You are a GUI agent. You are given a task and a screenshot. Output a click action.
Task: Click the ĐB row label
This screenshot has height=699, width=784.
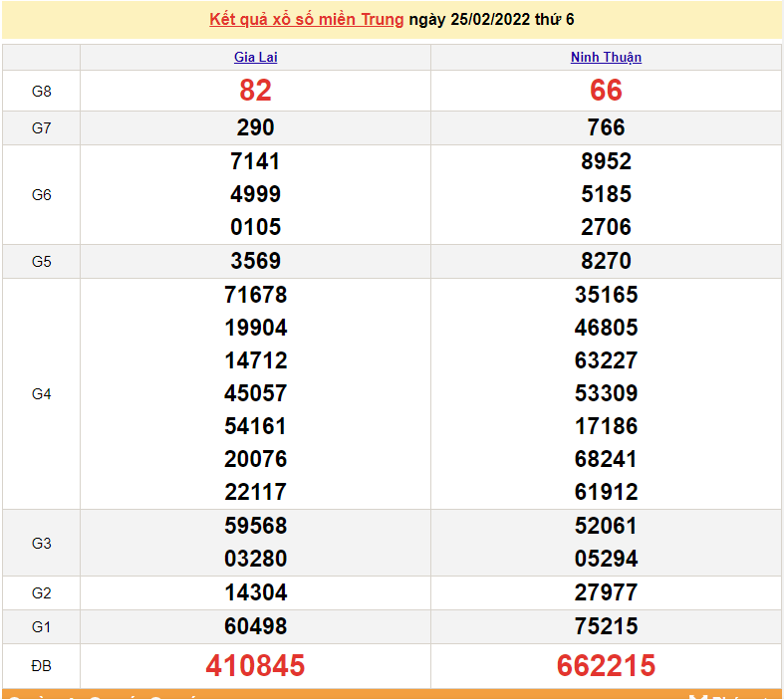41,665
